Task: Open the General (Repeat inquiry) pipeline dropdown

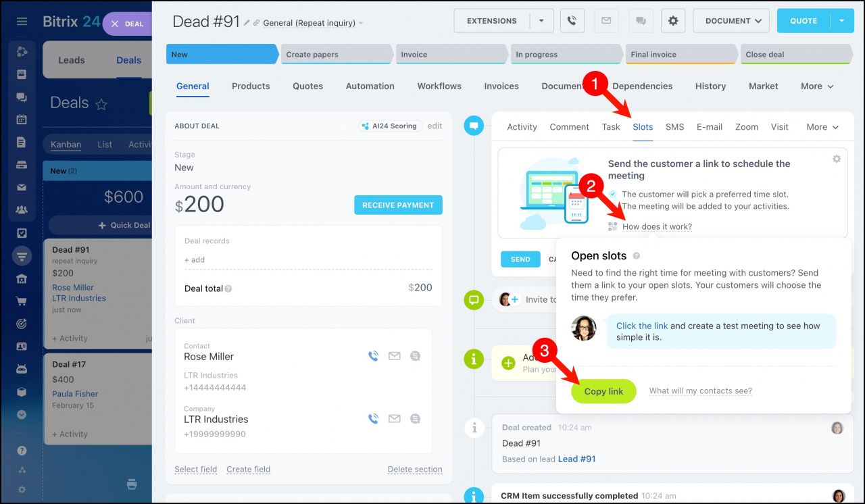Action: (313, 23)
